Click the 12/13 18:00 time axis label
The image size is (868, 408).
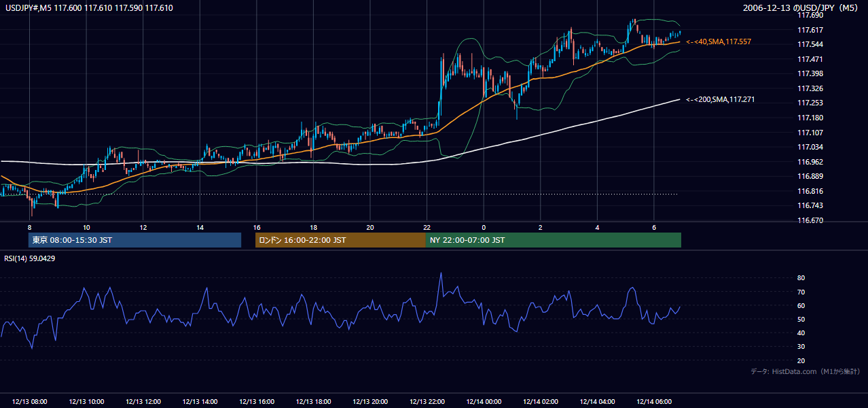tap(313, 402)
